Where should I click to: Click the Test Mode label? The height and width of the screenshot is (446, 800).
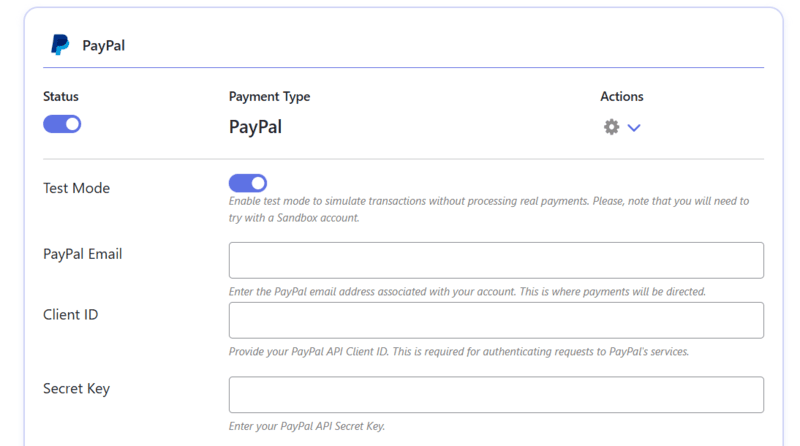point(77,188)
